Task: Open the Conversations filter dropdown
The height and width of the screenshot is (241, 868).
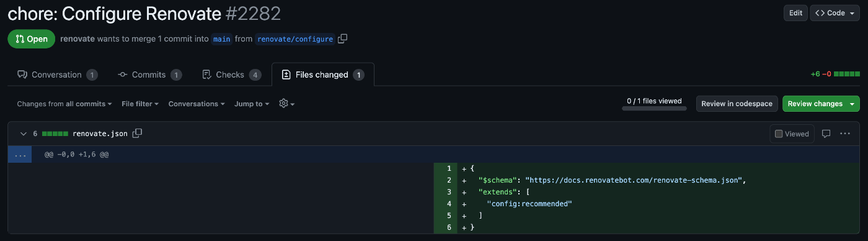Action: [x=197, y=104]
